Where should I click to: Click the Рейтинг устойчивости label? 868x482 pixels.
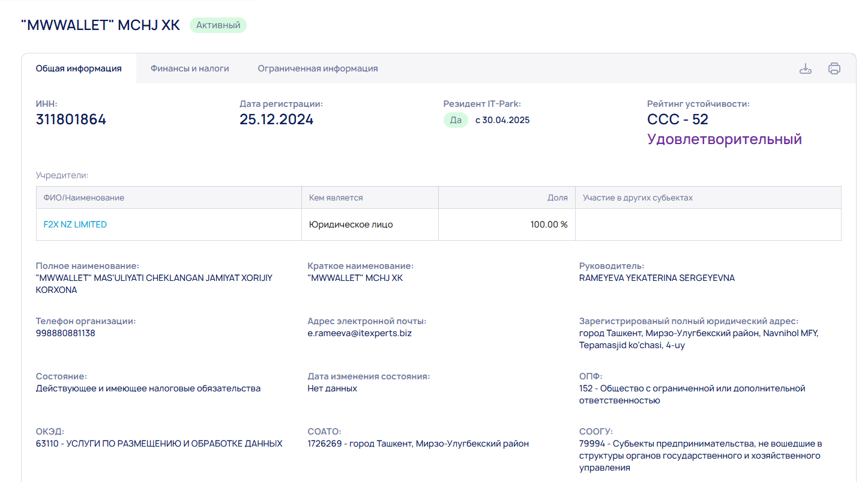click(x=698, y=104)
